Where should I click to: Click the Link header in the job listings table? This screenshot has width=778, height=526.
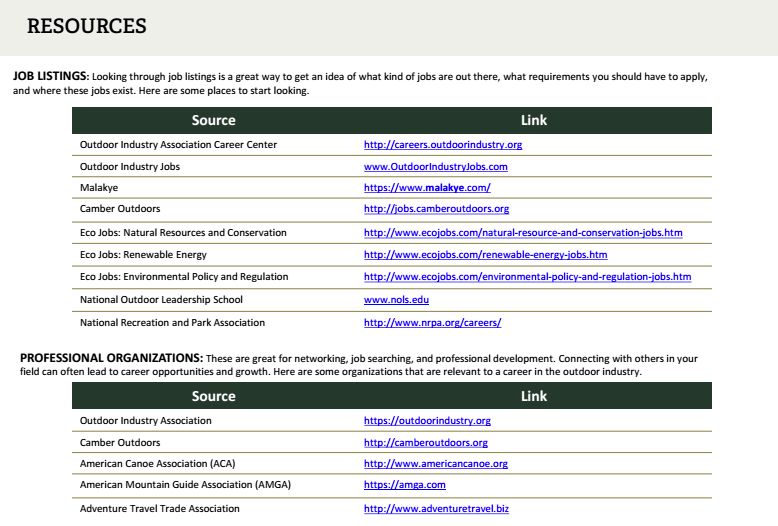pyautogui.click(x=533, y=121)
